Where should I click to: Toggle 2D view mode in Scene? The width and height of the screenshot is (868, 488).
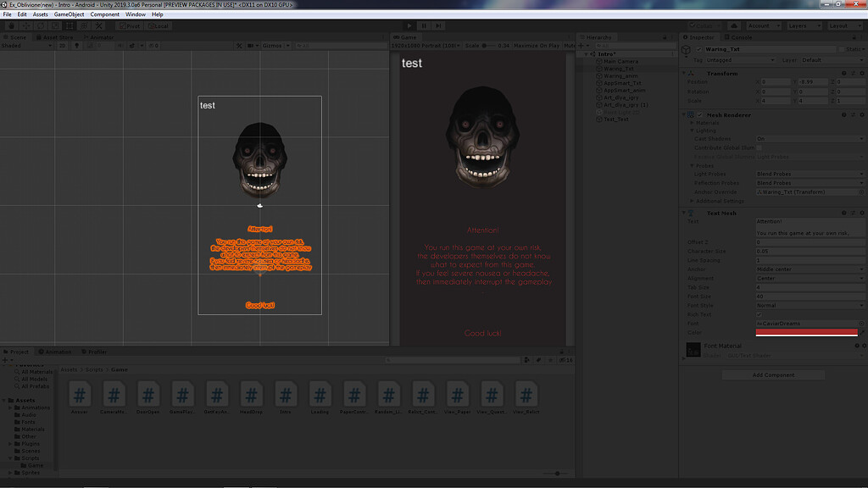[x=62, y=46]
